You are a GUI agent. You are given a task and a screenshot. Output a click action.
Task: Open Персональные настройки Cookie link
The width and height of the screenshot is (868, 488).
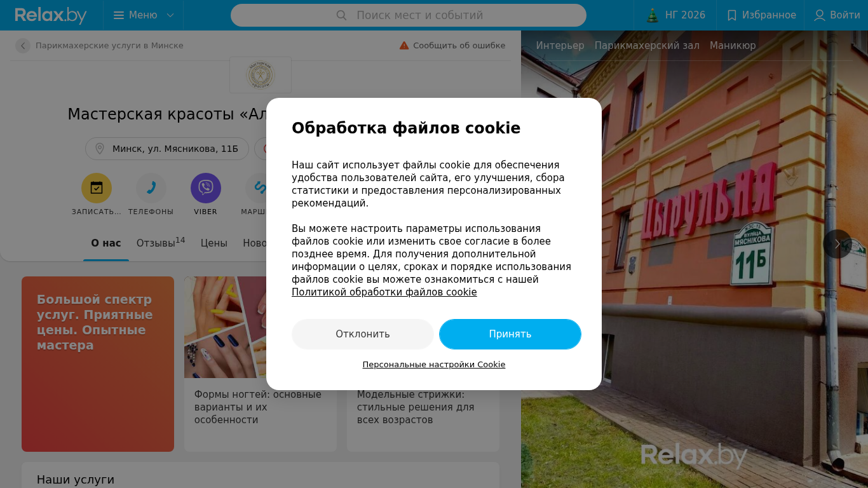(x=434, y=365)
